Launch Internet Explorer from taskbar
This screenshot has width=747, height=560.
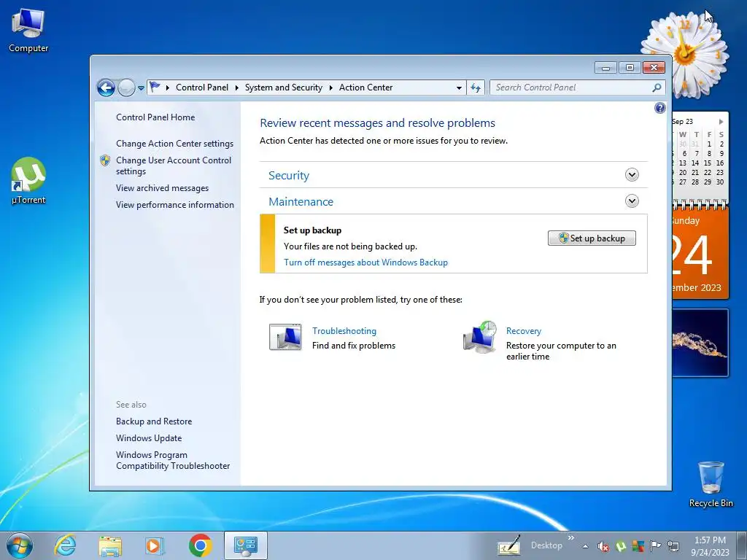(65, 545)
